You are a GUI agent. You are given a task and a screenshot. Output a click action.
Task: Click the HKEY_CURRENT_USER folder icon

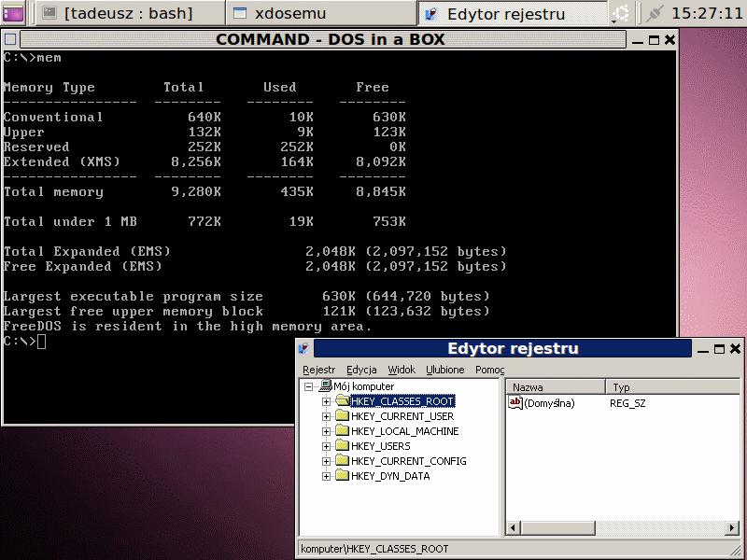342,416
